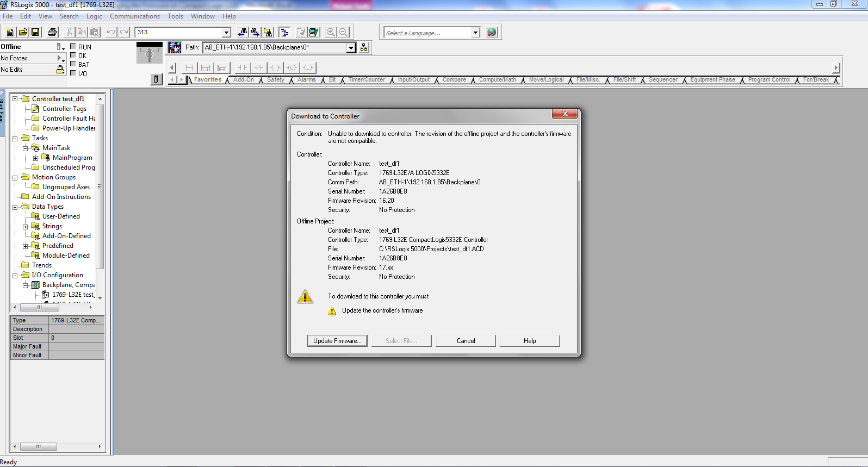The image size is (868, 467).
Task: Toggle the OK status indicator box
Action: point(73,55)
